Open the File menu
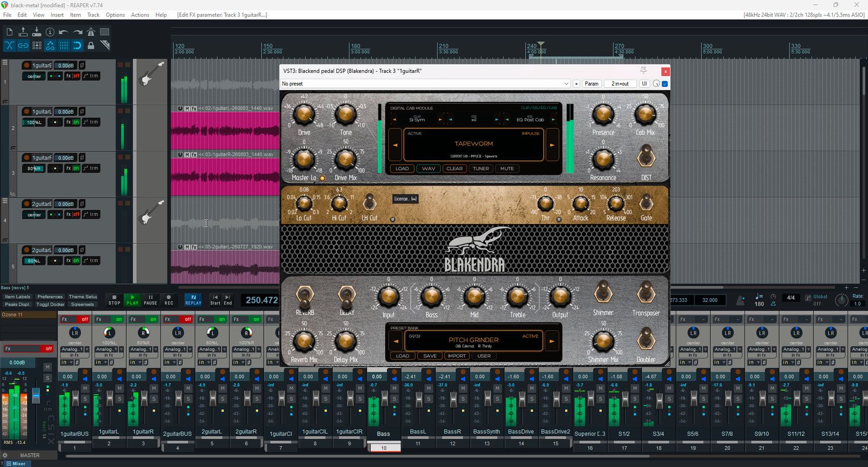The width and height of the screenshot is (868, 467). click(7, 15)
